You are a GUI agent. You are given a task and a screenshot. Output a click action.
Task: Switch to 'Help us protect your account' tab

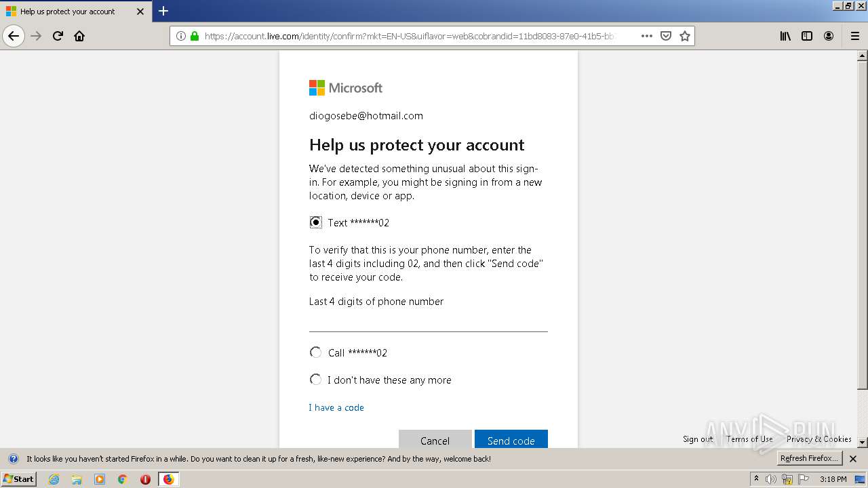point(76,12)
